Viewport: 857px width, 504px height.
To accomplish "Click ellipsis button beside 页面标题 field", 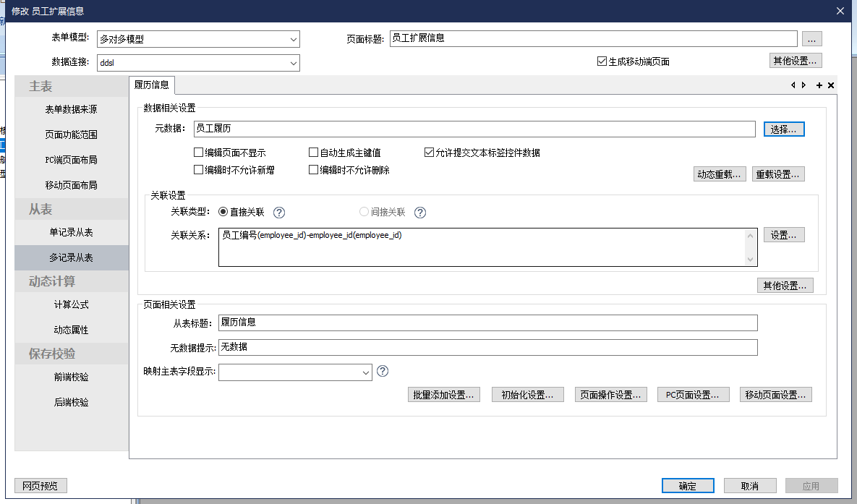I will [x=811, y=39].
